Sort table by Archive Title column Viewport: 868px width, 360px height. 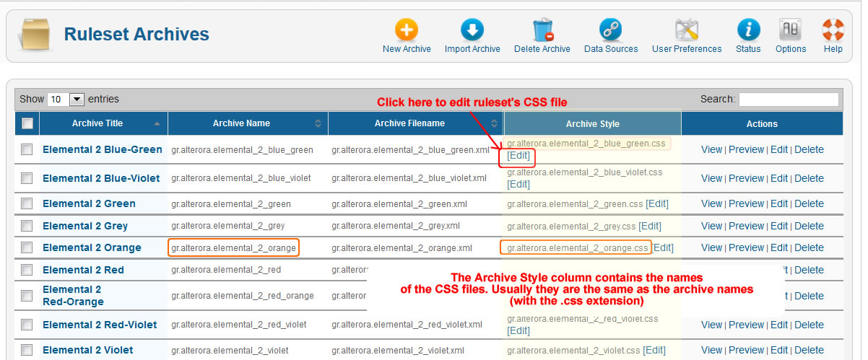(x=97, y=123)
